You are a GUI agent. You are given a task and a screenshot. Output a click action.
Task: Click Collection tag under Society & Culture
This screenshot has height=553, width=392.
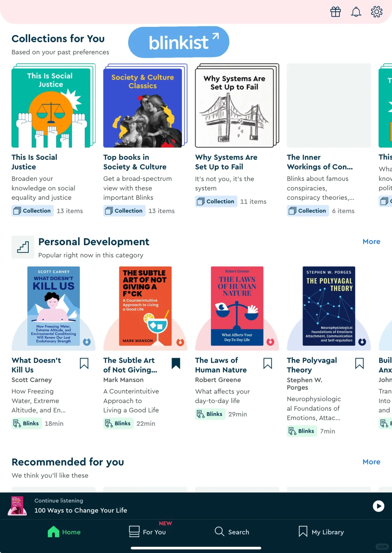tap(124, 211)
